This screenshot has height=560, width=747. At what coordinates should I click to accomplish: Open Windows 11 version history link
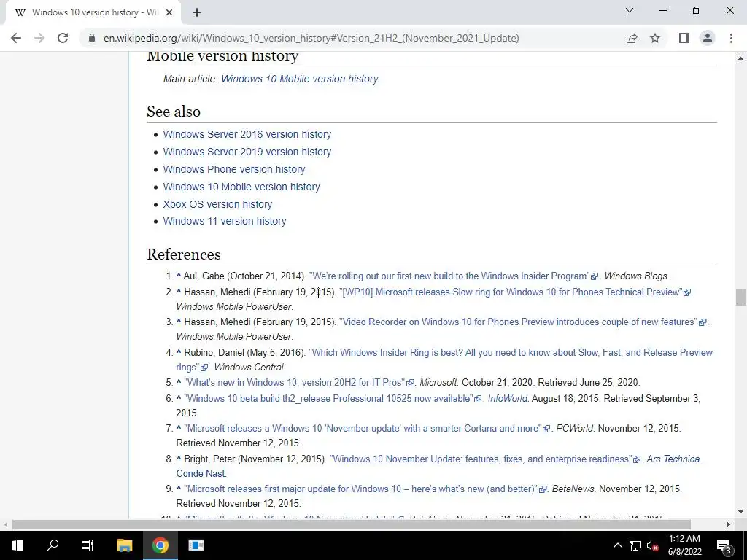pos(225,222)
